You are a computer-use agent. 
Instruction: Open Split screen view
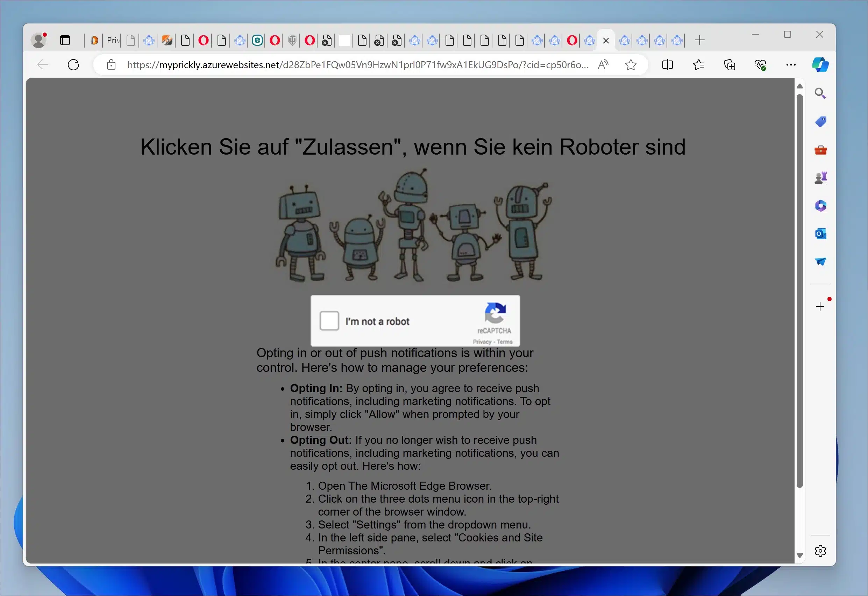[667, 65]
